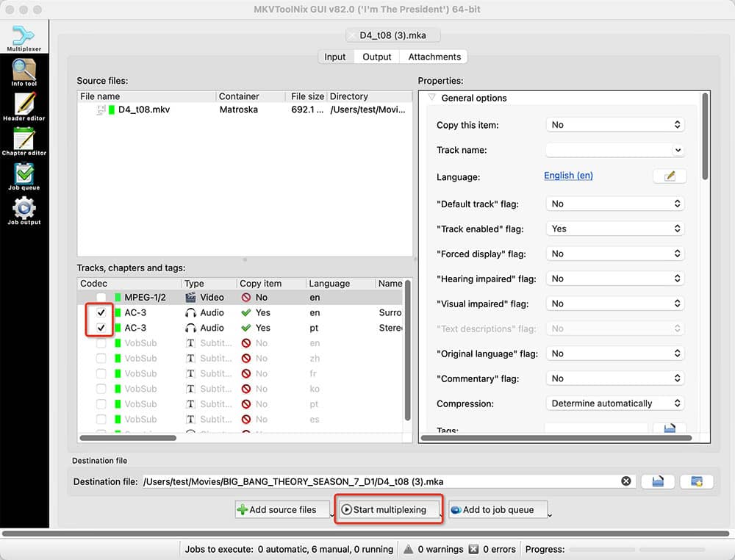735x560 pixels.
Task: Click the Track name input field
Action: [609, 150]
